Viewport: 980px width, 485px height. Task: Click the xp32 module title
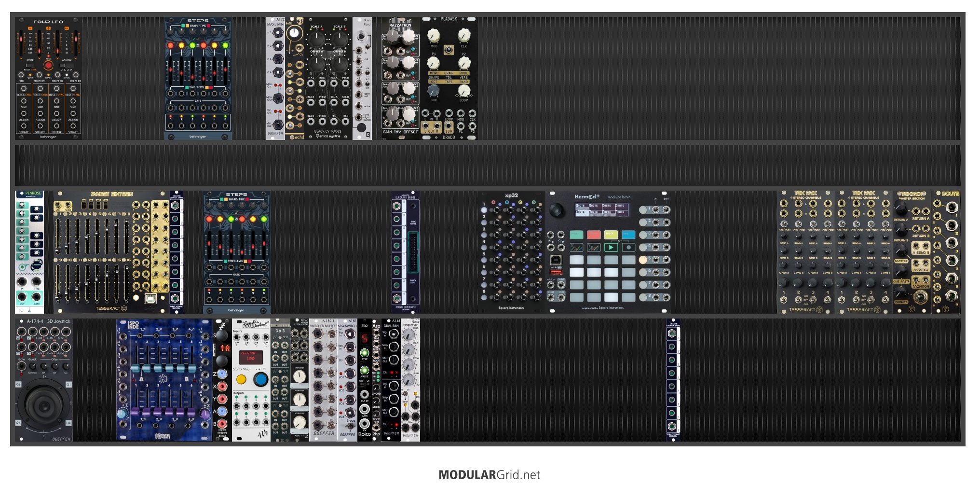[x=511, y=195]
